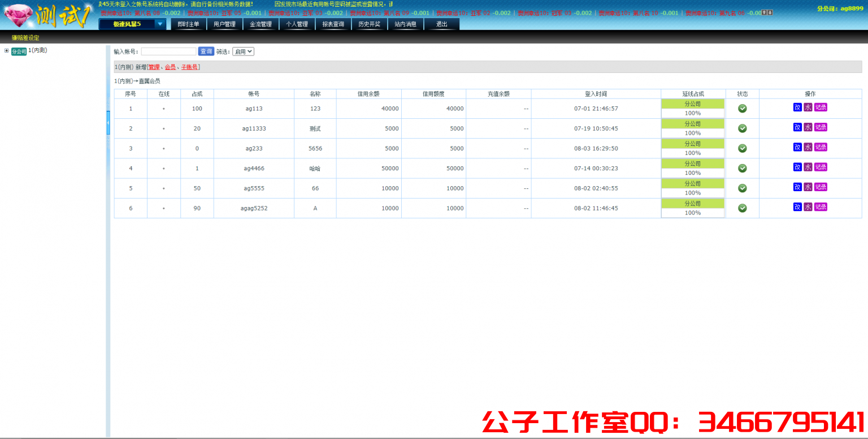Click the 输入帐号 account input field

tap(168, 51)
